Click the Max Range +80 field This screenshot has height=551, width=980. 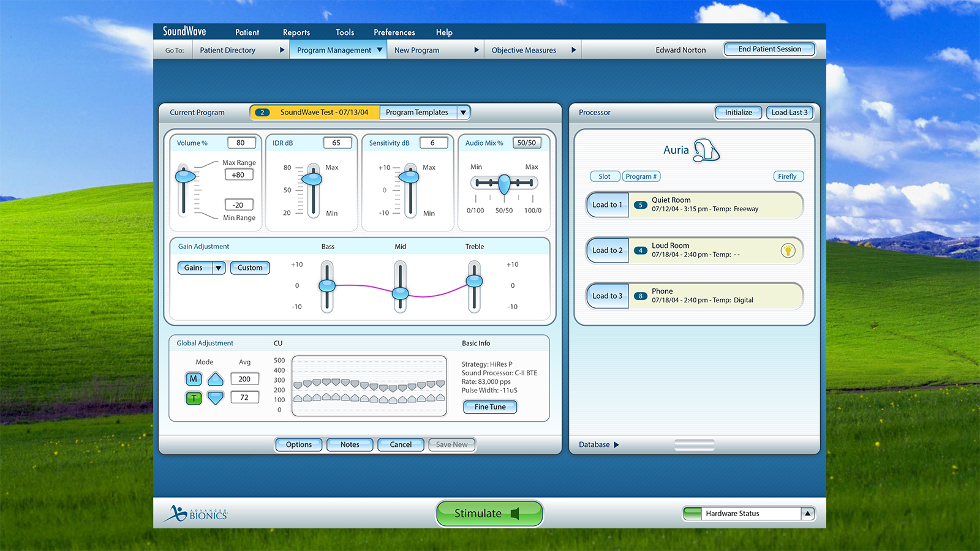coord(239,175)
